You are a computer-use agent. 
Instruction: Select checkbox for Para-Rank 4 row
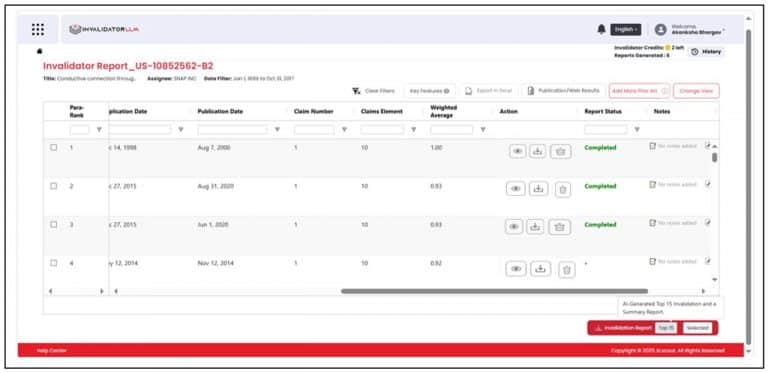point(54,263)
